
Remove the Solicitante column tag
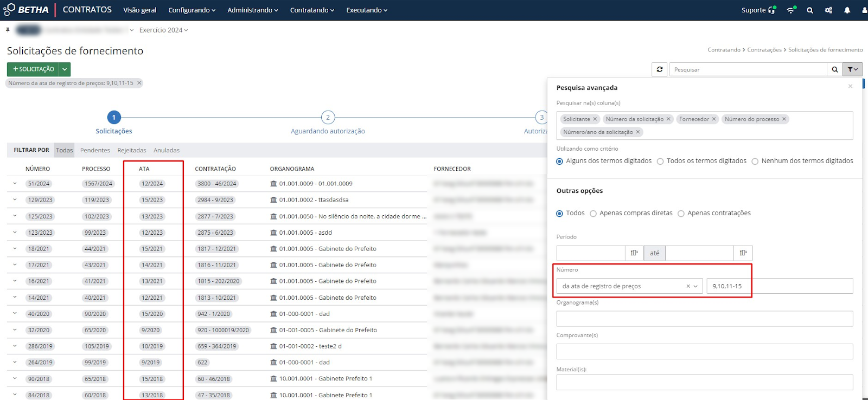pyautogui.click(x=595, y=119)
